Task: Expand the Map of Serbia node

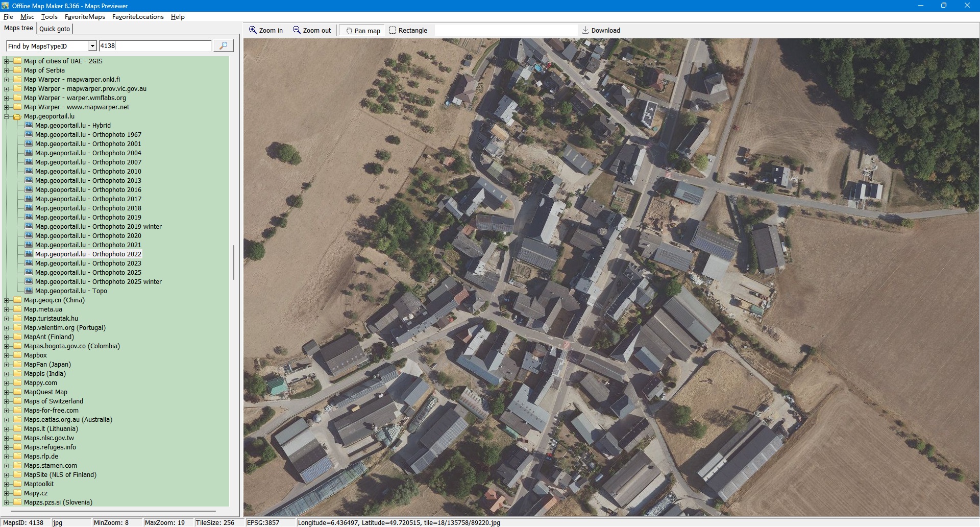Action: point(7,70)
